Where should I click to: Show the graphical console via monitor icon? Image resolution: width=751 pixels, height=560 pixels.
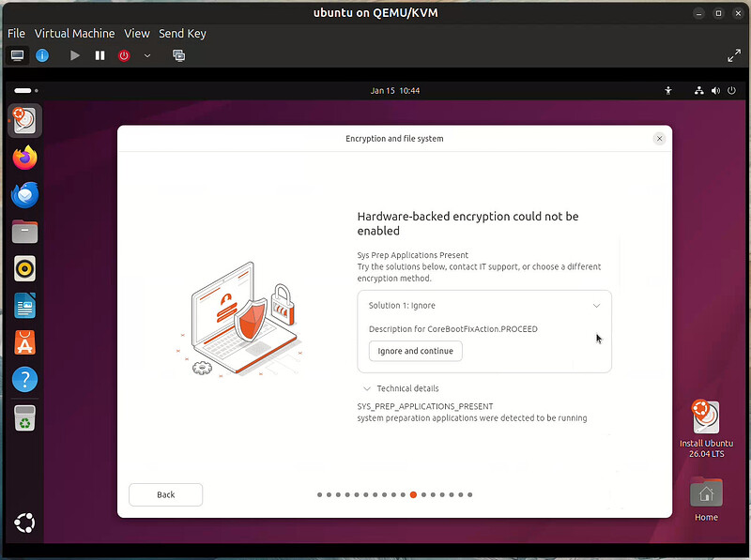point(17,55)
